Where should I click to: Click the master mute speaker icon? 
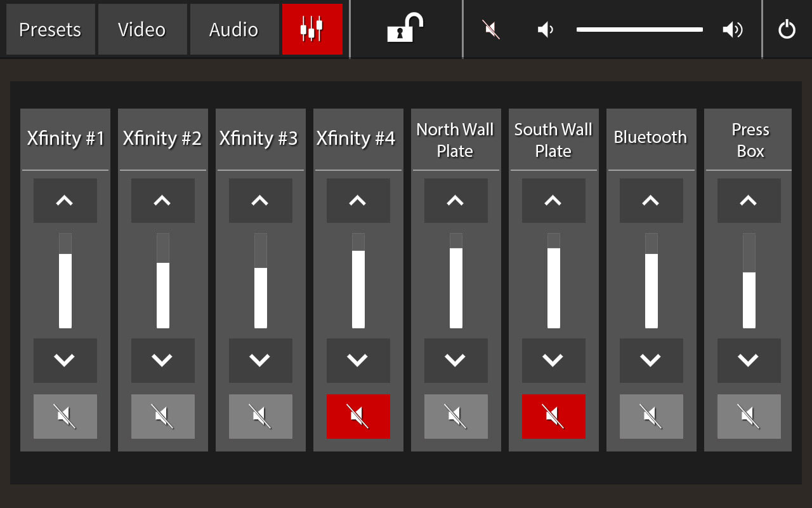[491, 29]
